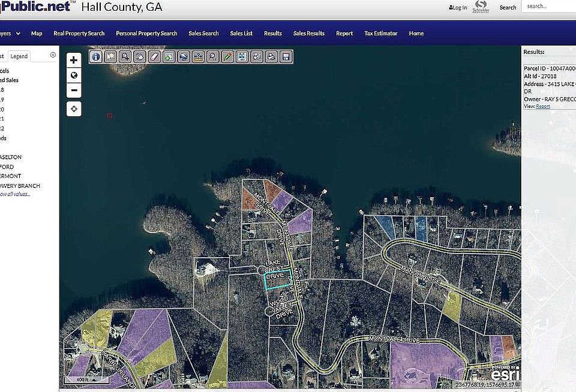The height and width of the screenshot is (392, 576).
Task: Open the Sales List page
Action: pyautogui.click(x=241, y=34)
